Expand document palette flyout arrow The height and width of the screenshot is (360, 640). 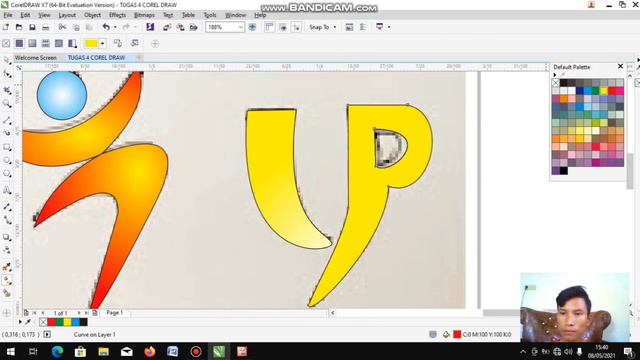pos(20,322)
